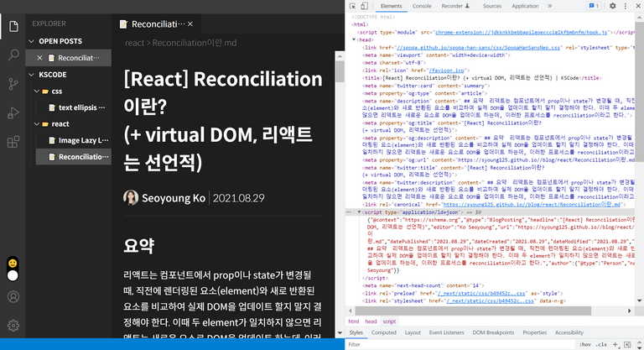644x350 pixels.
Task: Collapse the ld+json script node triangle
Action: (359, 212)
